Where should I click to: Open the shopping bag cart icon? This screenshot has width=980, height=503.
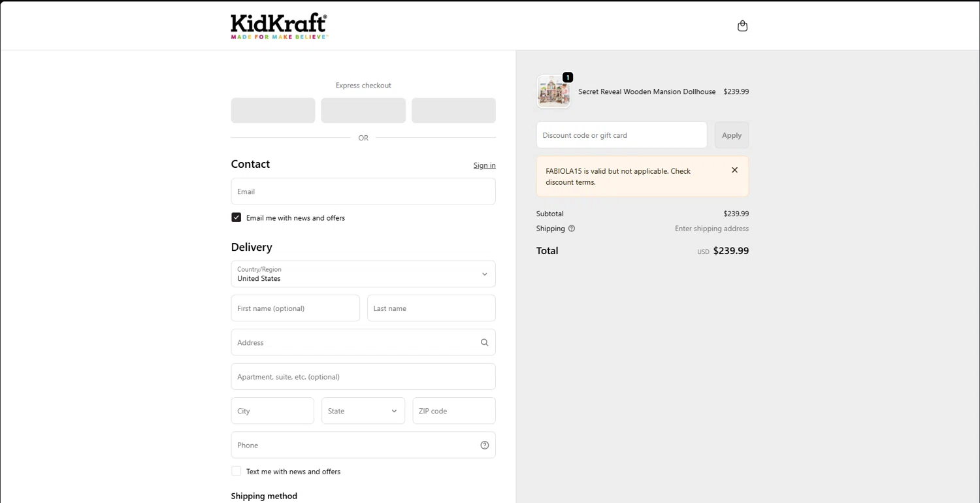(x=742, y=26)
